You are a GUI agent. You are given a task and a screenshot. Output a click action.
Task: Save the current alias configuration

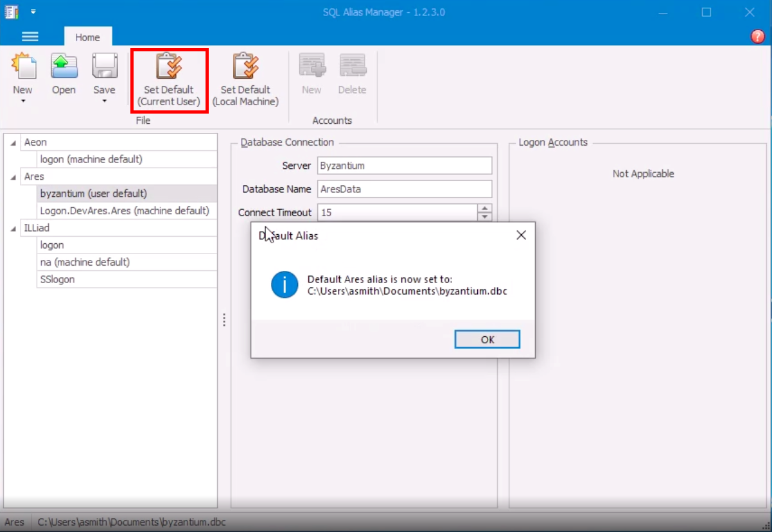103,74
